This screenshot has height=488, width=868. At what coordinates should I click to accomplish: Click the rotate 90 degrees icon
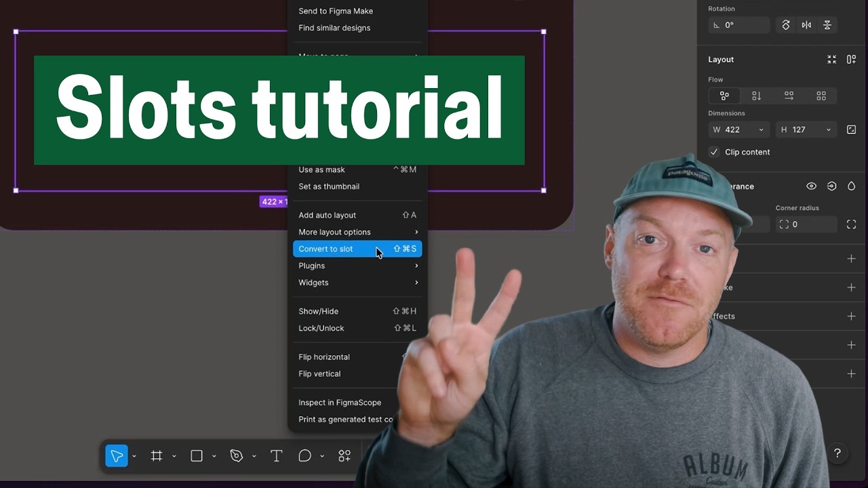786,25
